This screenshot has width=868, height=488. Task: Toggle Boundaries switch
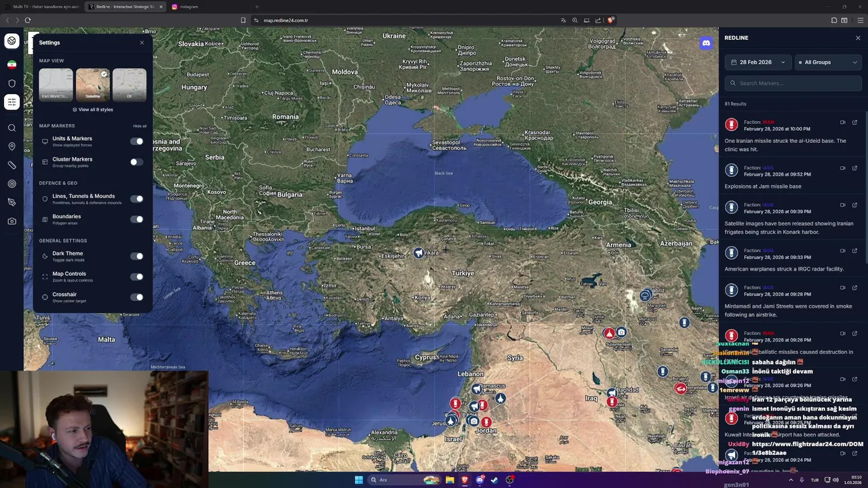click(137, 219)
